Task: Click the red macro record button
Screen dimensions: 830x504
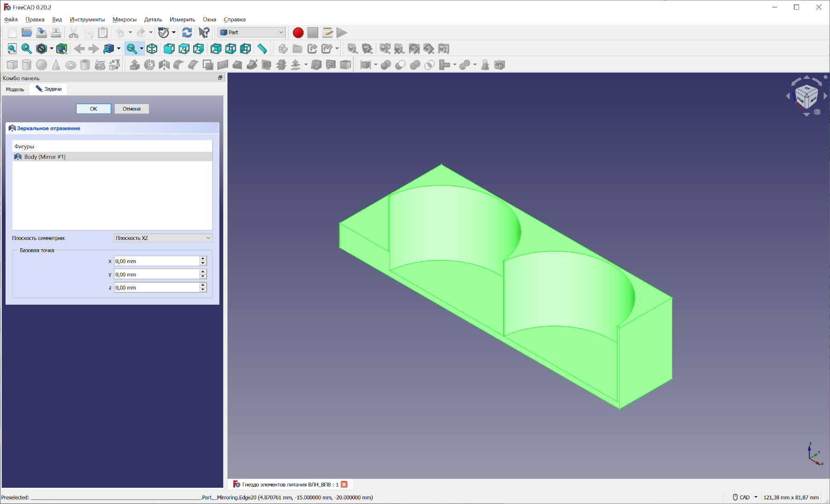Action: click(298, 33)
